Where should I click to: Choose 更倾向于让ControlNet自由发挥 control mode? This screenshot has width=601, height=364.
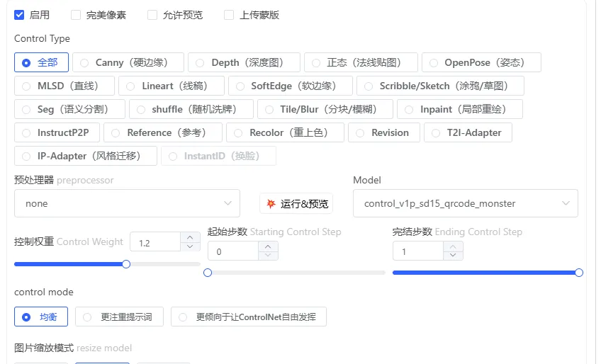[248, 317]
